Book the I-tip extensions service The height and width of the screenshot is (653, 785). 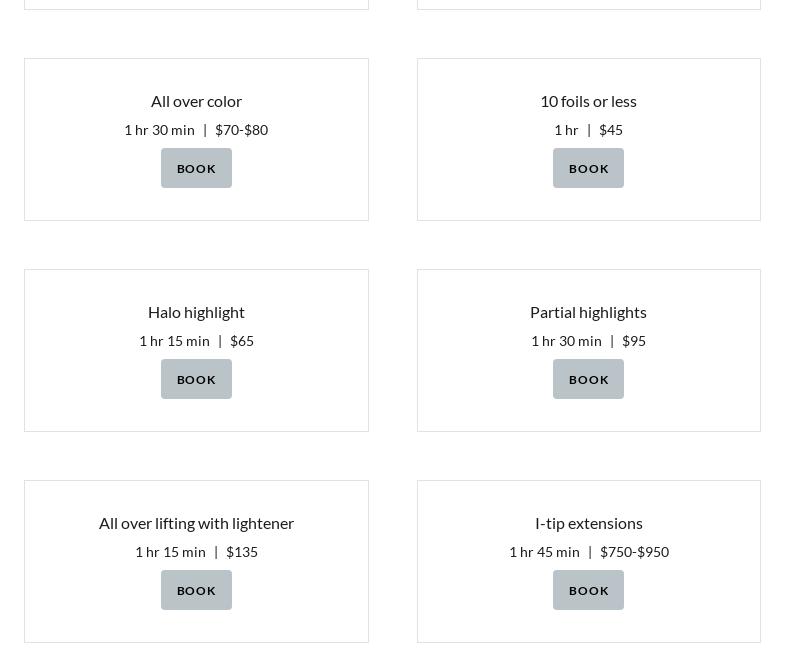pyautogui.click(x=588, y=590)
